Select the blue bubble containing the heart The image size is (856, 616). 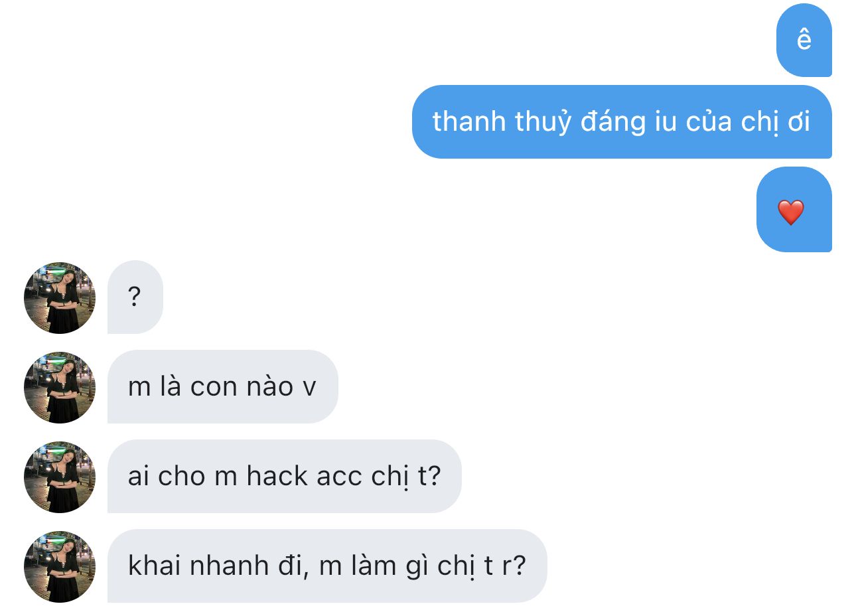794,210
